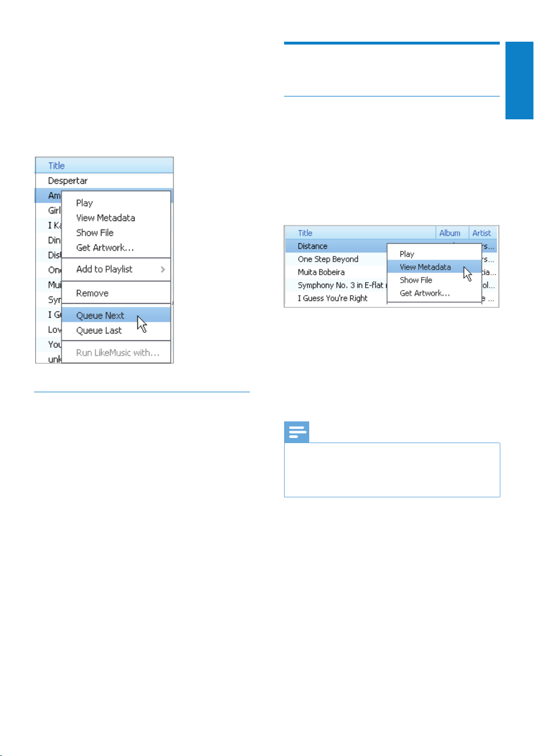The image size is (534, 756).
Task: Select the Distance track row
Action: 336,246
